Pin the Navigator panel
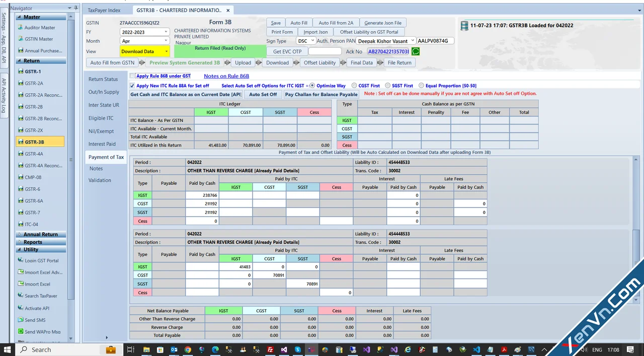The image size is (644, 356). pyautogui.click(x=76, y=8)
